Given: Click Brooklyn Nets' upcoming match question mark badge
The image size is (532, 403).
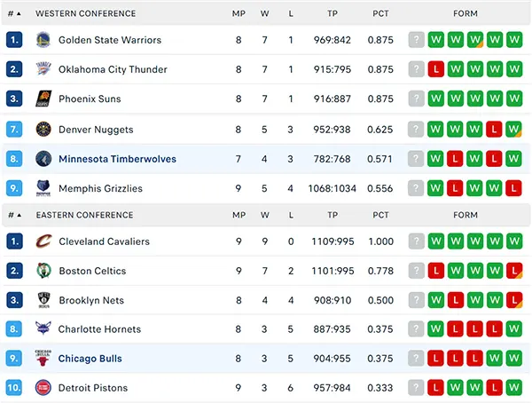Looking at the screenshot, I should point(417,300).
